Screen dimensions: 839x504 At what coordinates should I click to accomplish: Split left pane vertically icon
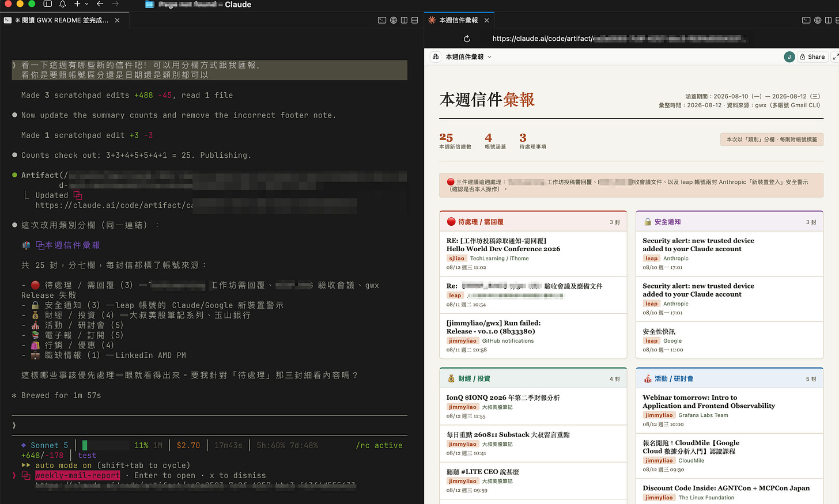[405, 20]
